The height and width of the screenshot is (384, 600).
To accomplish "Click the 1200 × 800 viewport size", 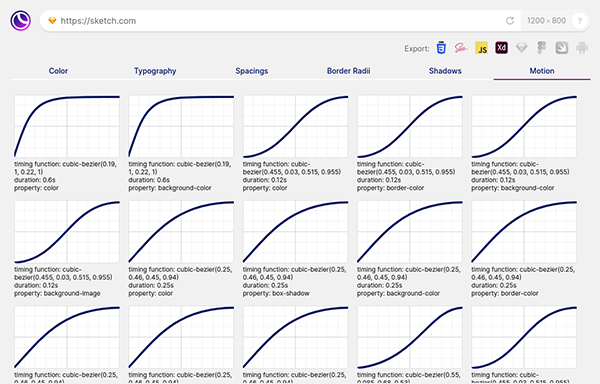I will [546, 21].
